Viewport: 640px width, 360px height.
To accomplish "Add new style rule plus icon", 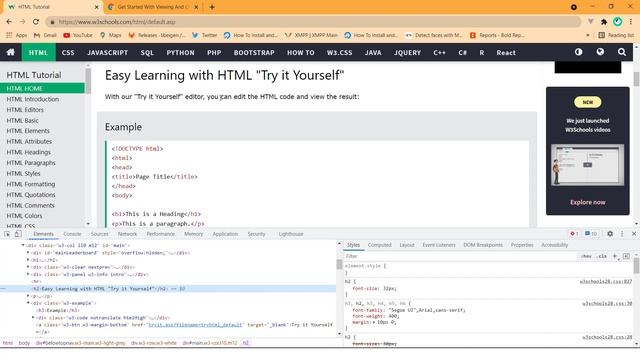I will click(x=615, y=256).
